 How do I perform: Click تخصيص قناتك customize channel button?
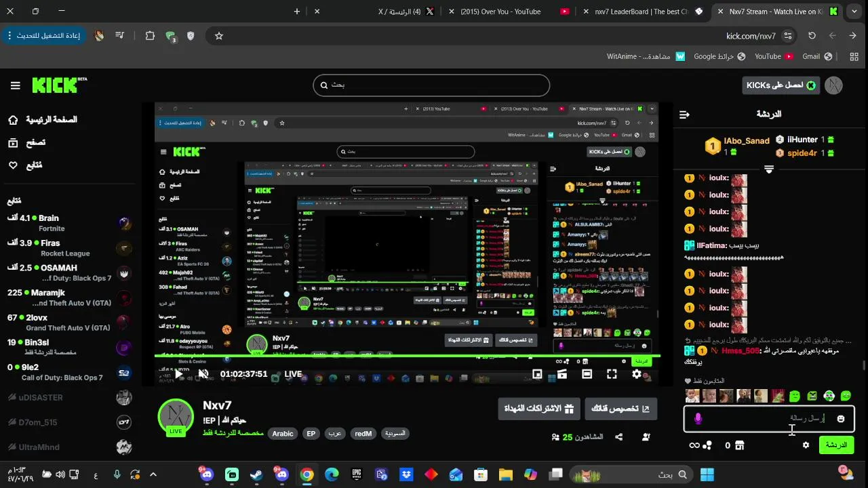pos(621,409)
